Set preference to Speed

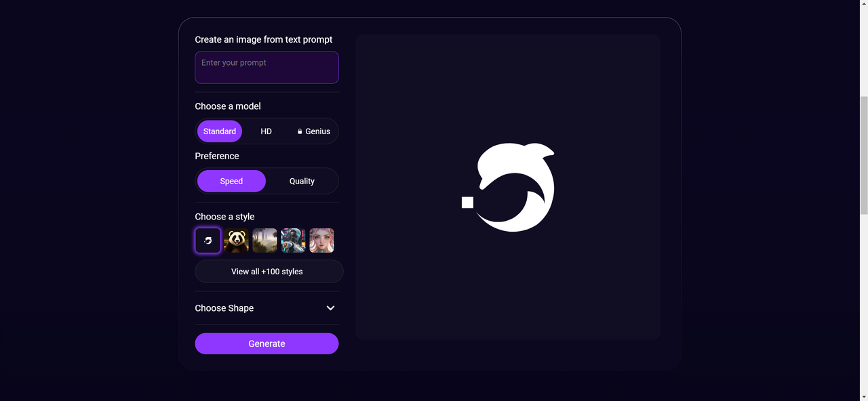[x=231, y=181]
